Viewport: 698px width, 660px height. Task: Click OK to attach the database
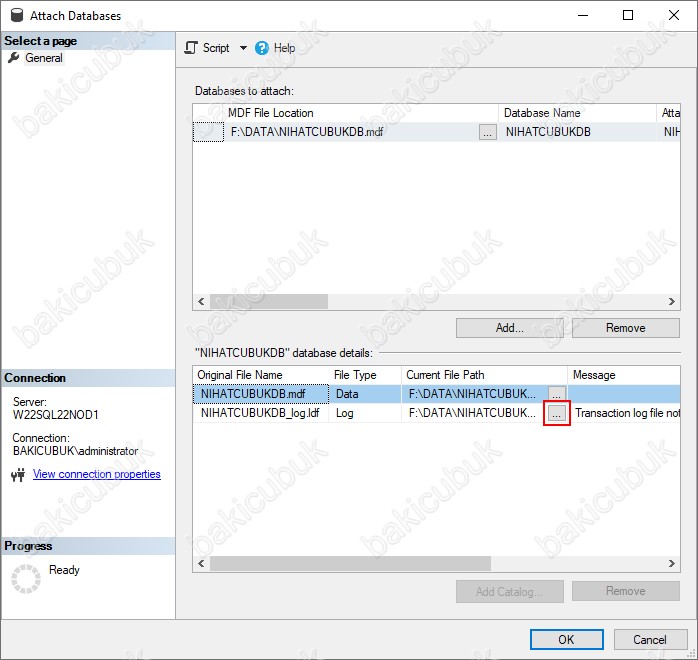point(566,640)
